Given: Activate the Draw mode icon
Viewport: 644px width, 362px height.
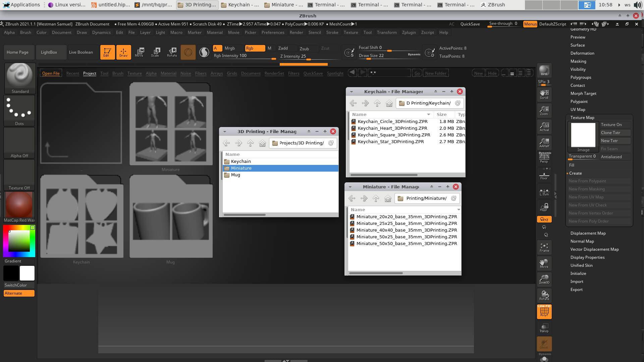Looking at the screenshot, I should pyautogui.click(x=123, y=52).
